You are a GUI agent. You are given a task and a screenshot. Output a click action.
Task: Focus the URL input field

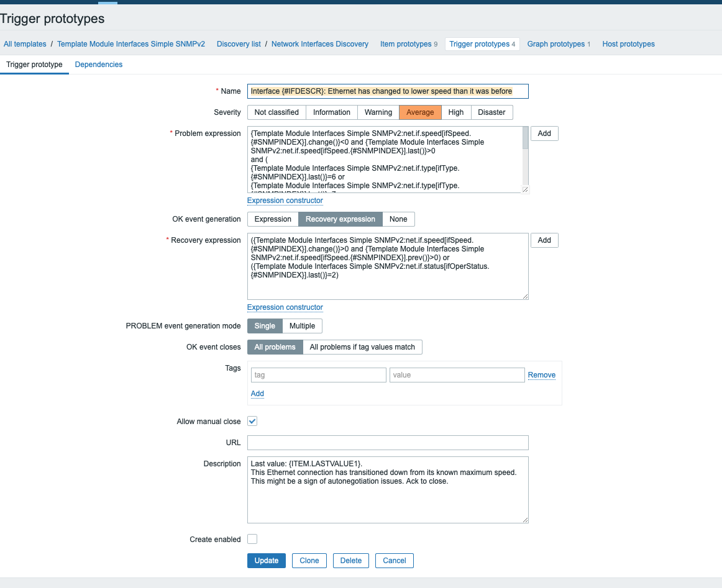coord(388,442)
